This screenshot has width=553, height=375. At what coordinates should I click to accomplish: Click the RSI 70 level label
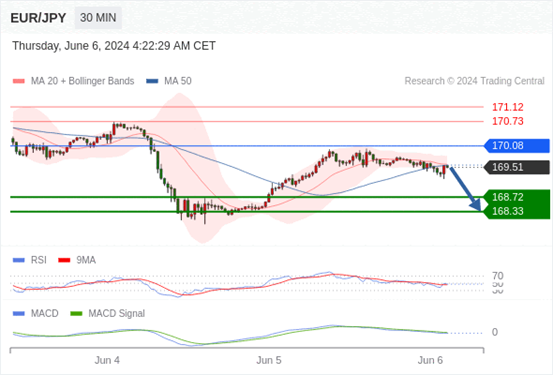click(x=498, y=276)
